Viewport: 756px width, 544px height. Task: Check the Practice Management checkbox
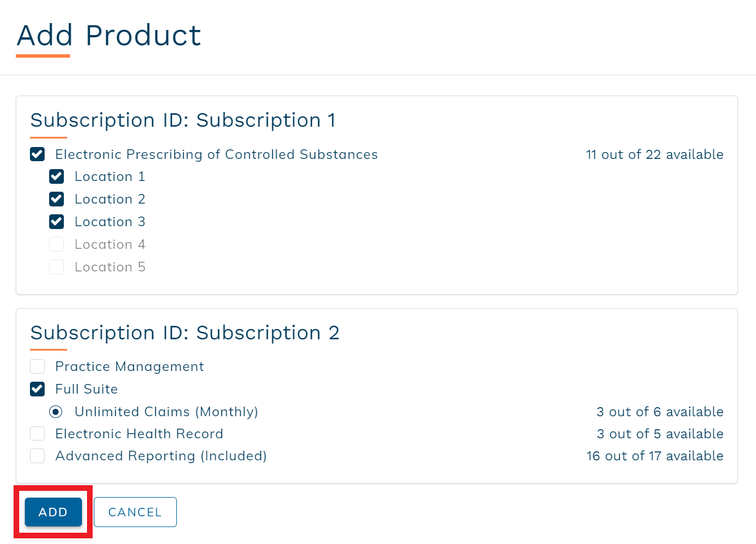click(37, 366)
